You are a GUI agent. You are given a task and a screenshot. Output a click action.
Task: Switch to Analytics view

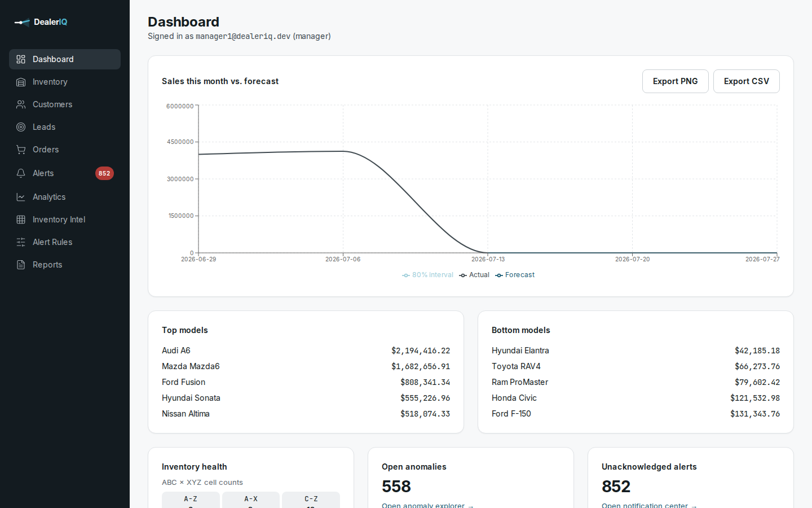pyautogui.click(x=65, y=197)
